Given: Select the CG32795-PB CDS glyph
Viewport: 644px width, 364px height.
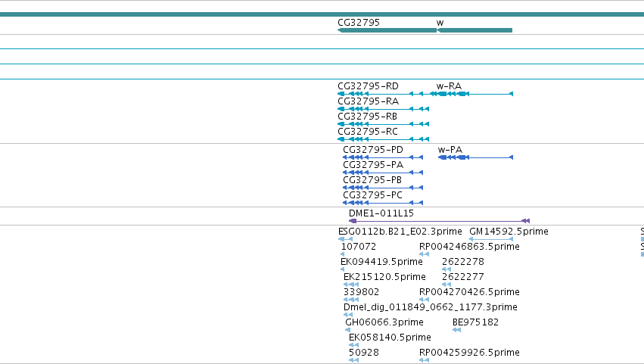Looking at the screenshot, I should [x=383, y=188].
